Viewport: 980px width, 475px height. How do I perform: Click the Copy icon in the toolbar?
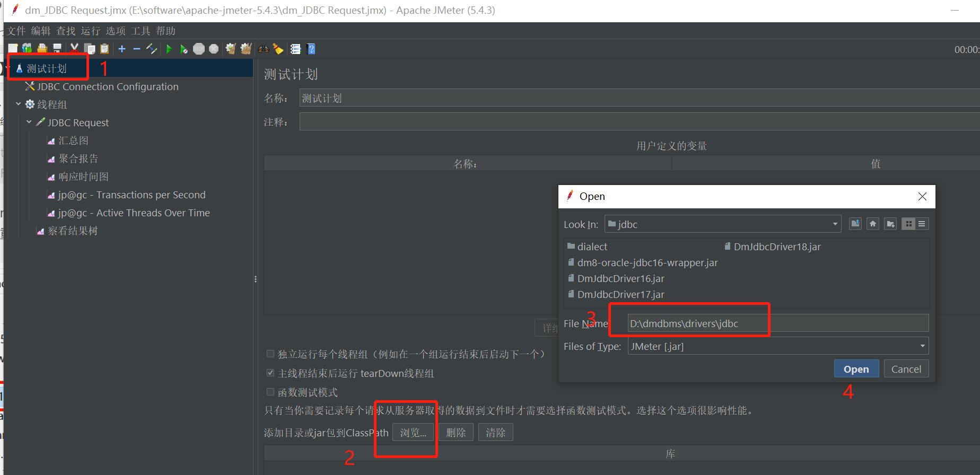click(x=90, y=49)
